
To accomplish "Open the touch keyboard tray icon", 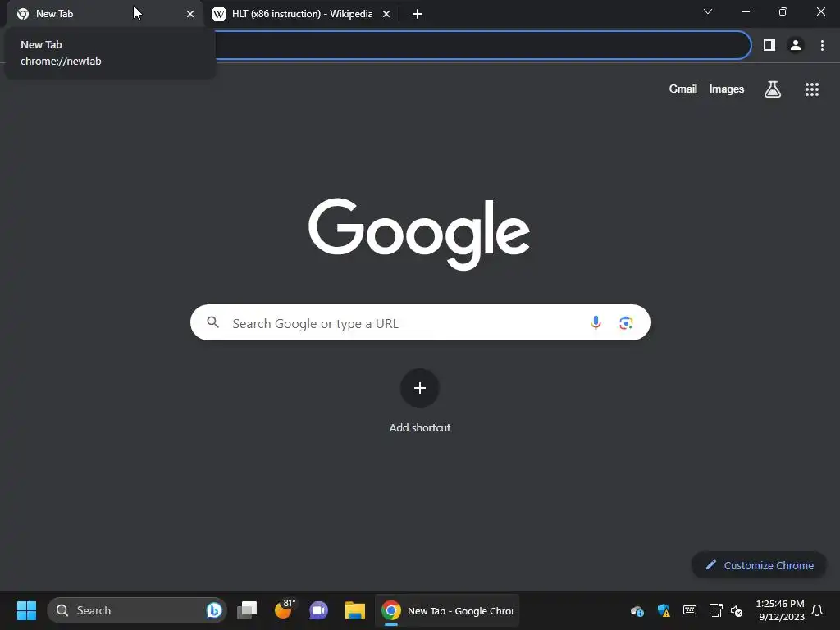I will pyautogui.click(x=690, y=610).
